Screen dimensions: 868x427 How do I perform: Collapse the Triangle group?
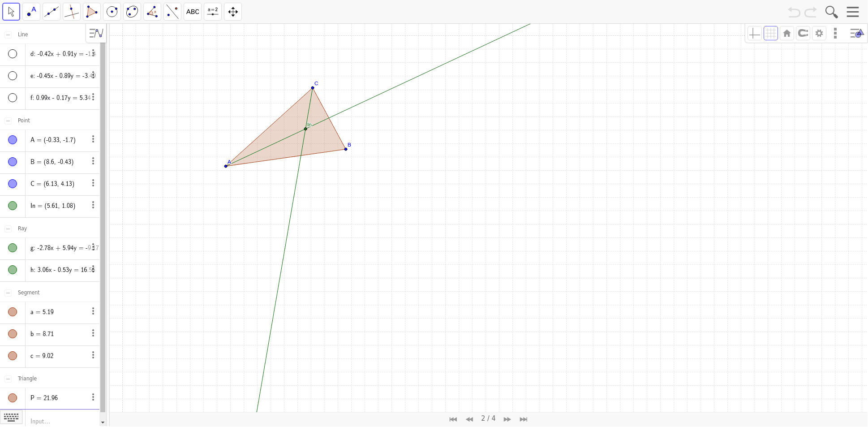[8, 379]
